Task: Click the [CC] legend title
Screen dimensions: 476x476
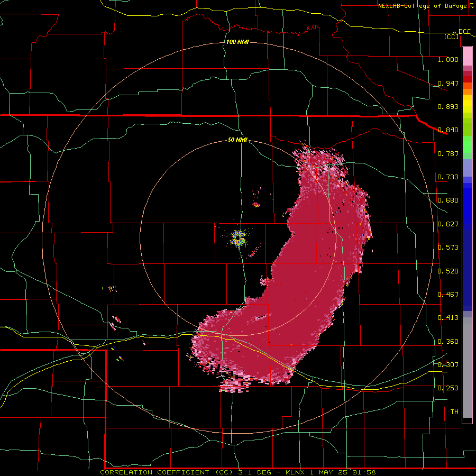Action: point(452,36)
